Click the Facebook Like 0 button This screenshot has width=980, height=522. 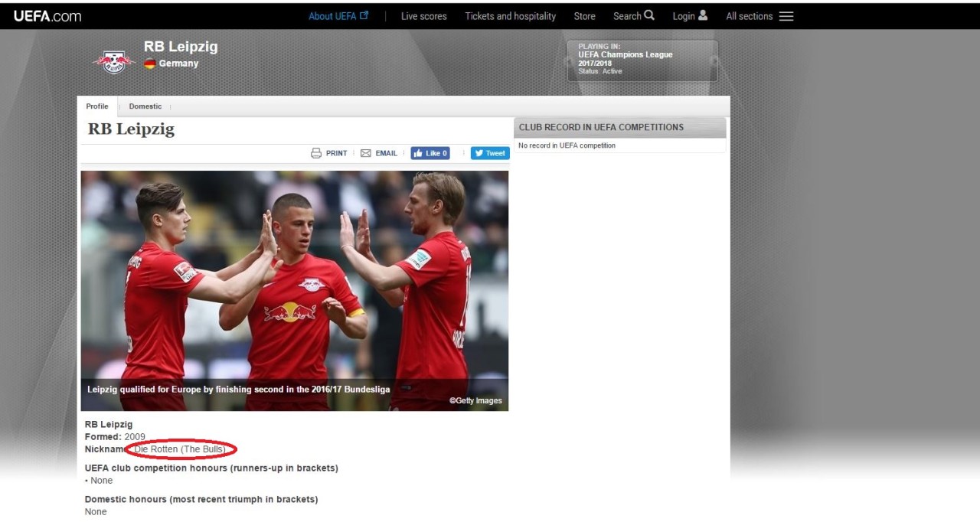pos(430,153)
